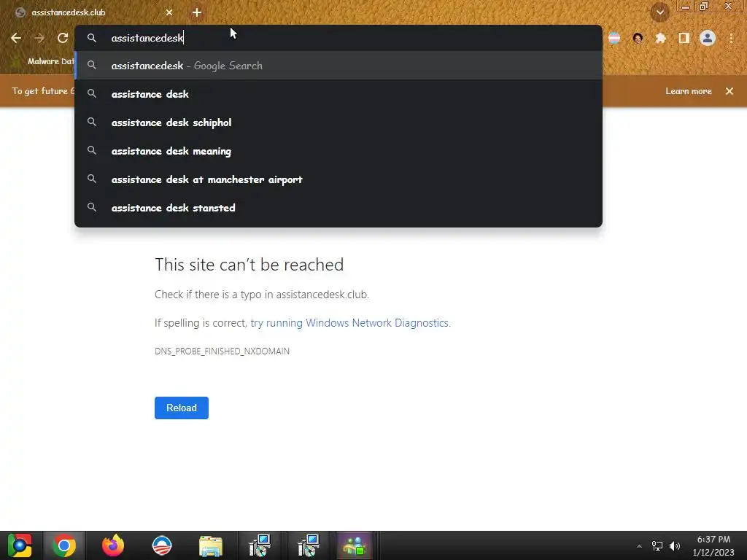Launch Firefox from the taskbar
Image resolution: width=747 pixels, height=560 pixels.
pos(113,545)
